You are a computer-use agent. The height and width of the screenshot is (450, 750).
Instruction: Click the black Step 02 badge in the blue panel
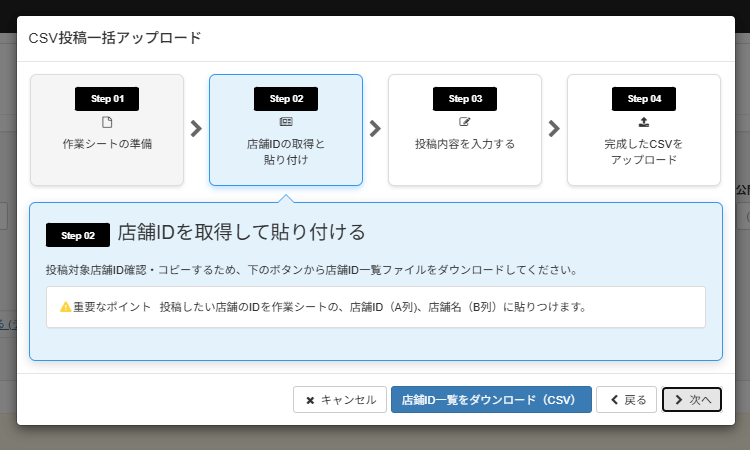(x=78, y=235)
